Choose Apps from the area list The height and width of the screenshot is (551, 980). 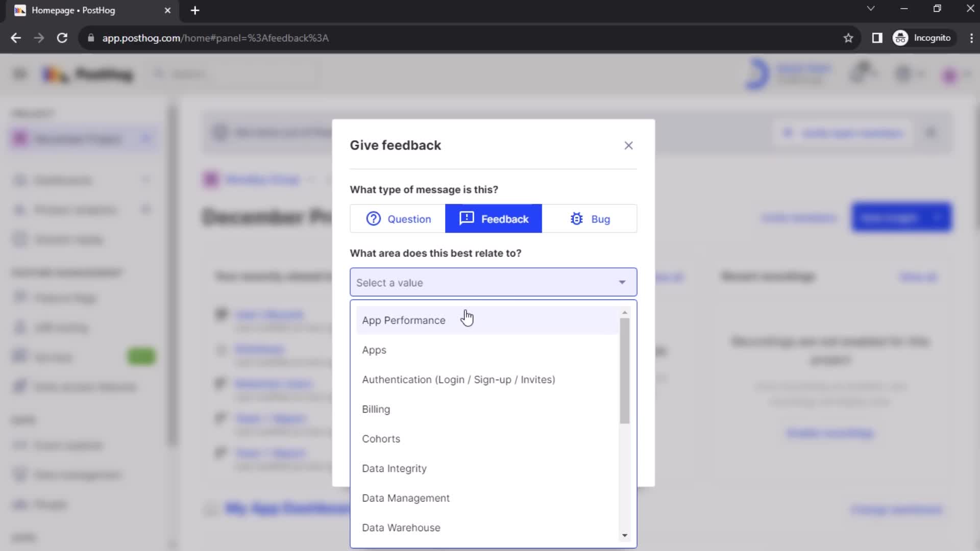487,350
